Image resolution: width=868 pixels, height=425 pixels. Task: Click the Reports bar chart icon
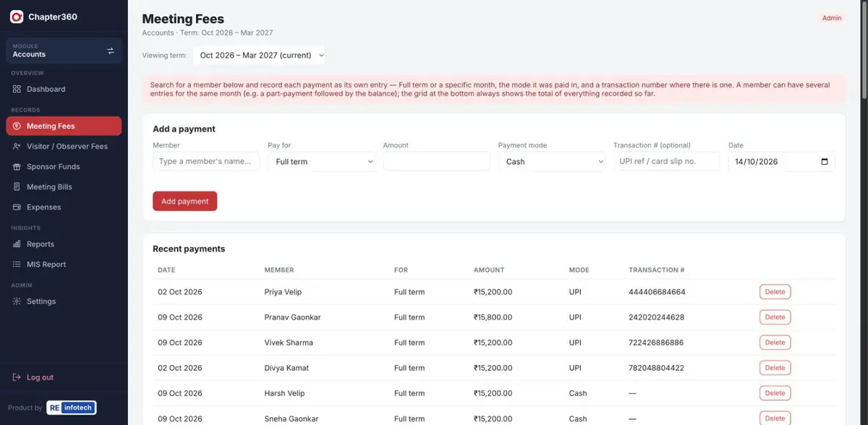tap(17, 244)
